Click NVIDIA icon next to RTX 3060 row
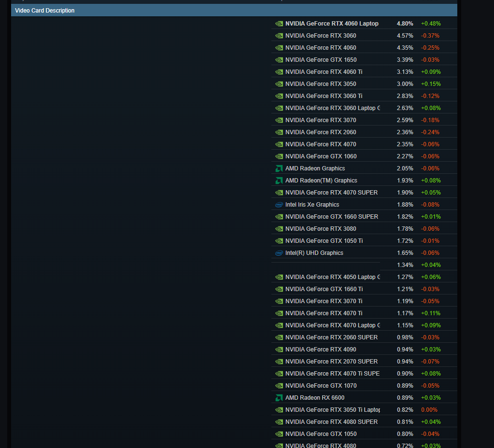Image resolution: width=494 pixels, height=448 pixels. point(279,36)
